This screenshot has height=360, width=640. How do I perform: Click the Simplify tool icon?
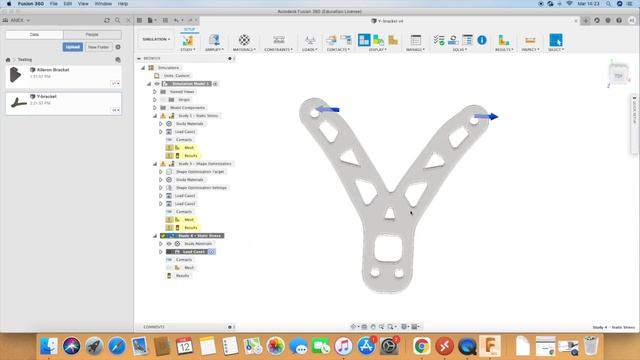(x=214, y=40)
